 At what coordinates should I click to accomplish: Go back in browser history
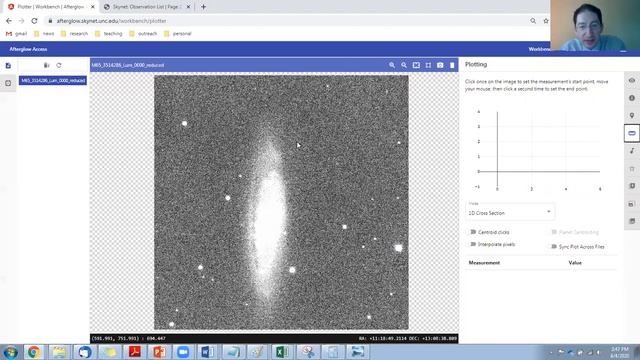(9, 21)
